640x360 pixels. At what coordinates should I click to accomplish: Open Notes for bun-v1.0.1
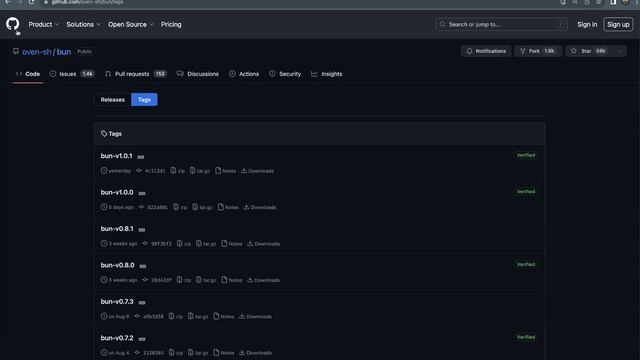point(225,171)
